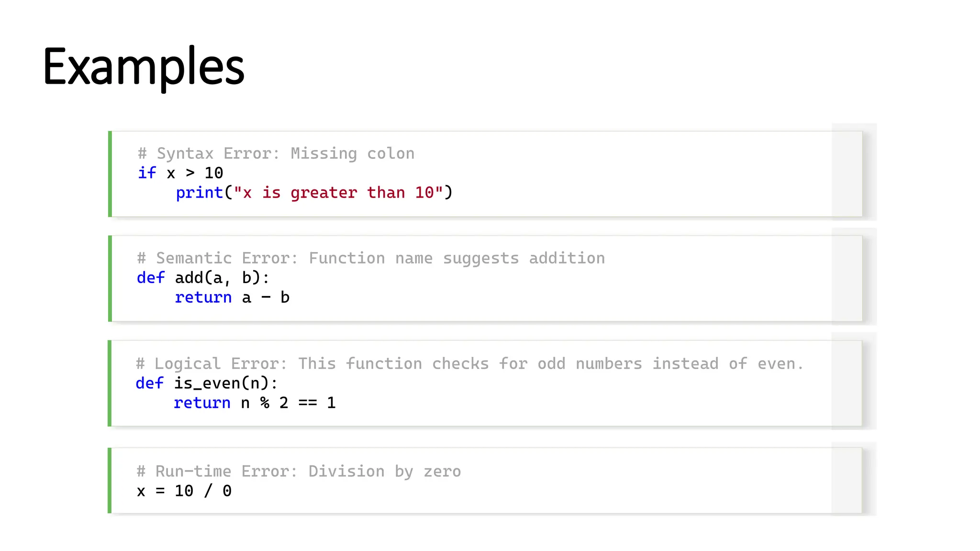Click the "if x > 10" code line

[180, 173]
